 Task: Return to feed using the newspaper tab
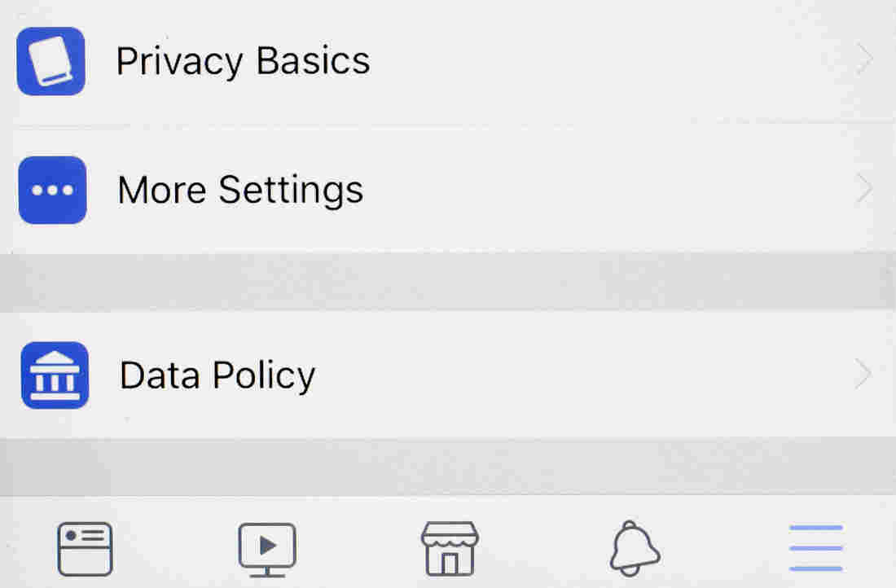[86, 549]
